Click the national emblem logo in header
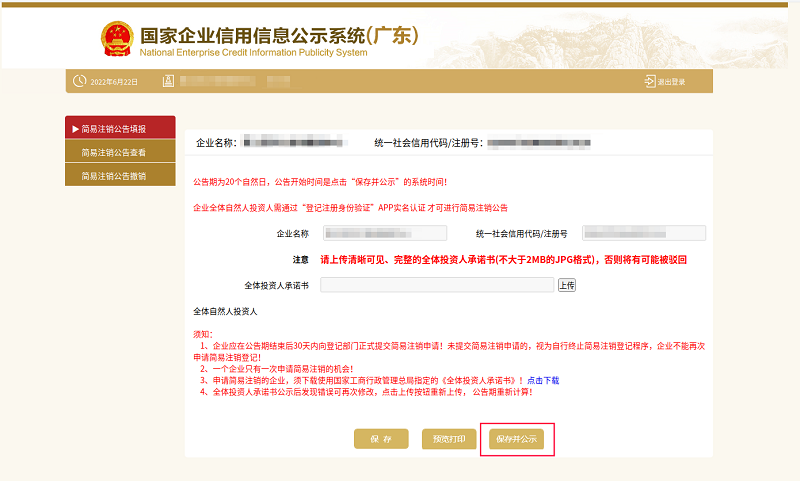 pos(116,38)
